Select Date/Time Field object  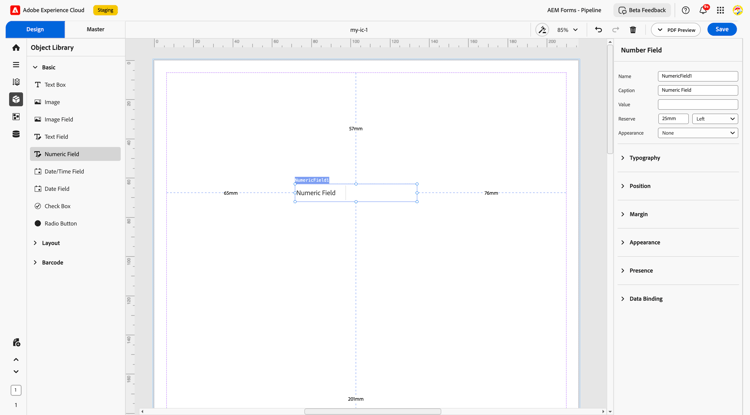(x=75, y=171)
